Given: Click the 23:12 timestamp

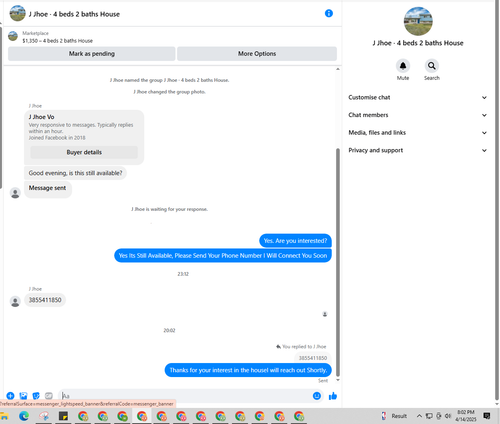Looking at the screenshot, I should 183,274.
